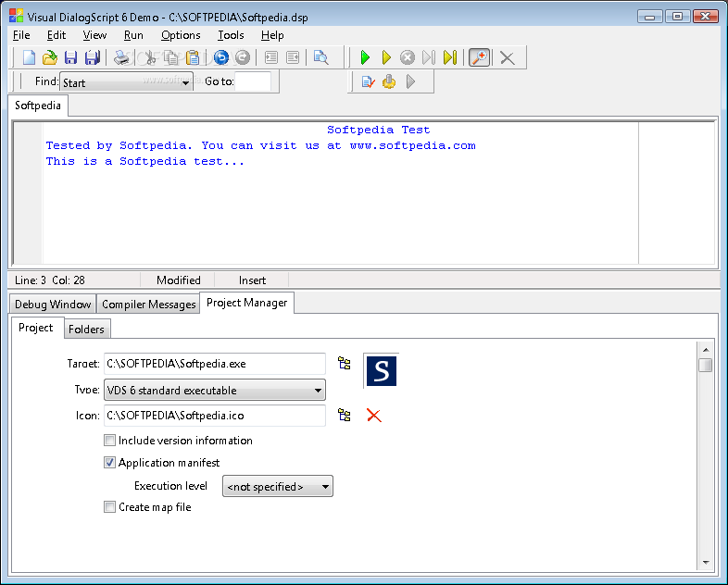Compile the project with gear icon
The width and height of the screenshot is (728, 585).
point(389,82)
